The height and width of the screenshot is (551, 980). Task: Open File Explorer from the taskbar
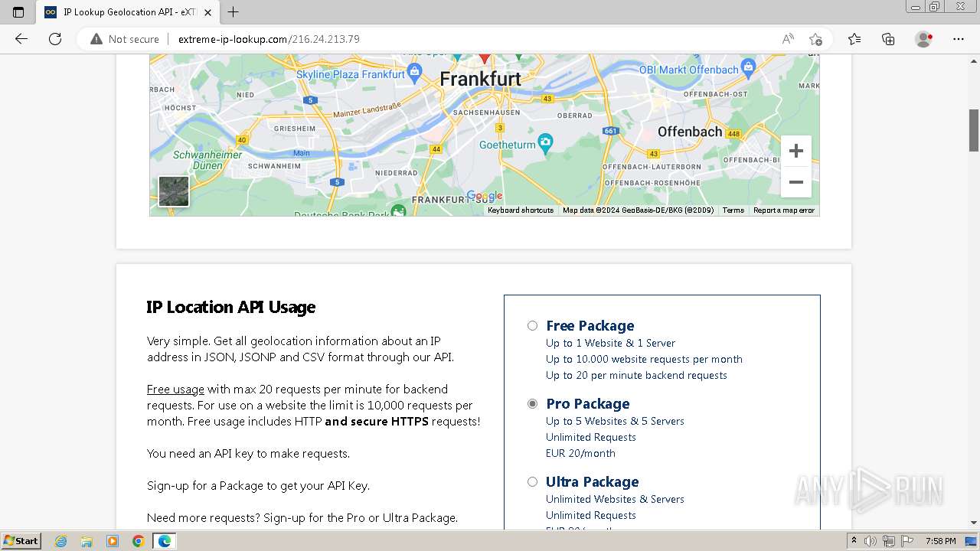point(87,541)
